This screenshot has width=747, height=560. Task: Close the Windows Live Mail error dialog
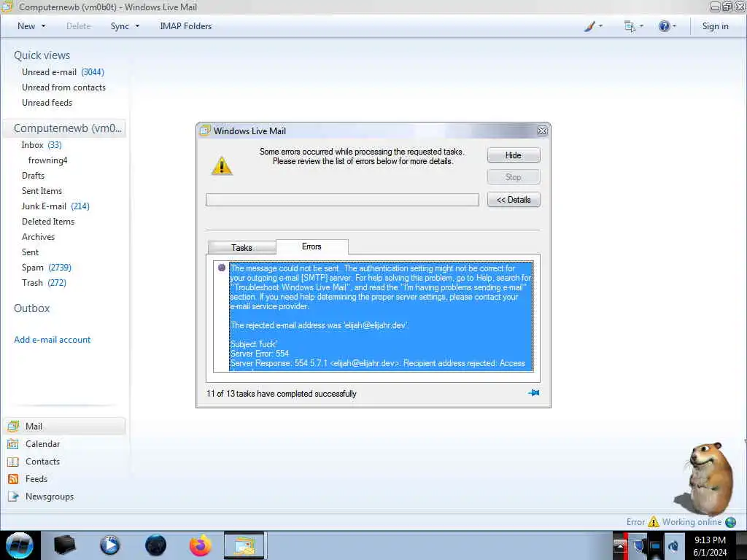tap(542, 131)
